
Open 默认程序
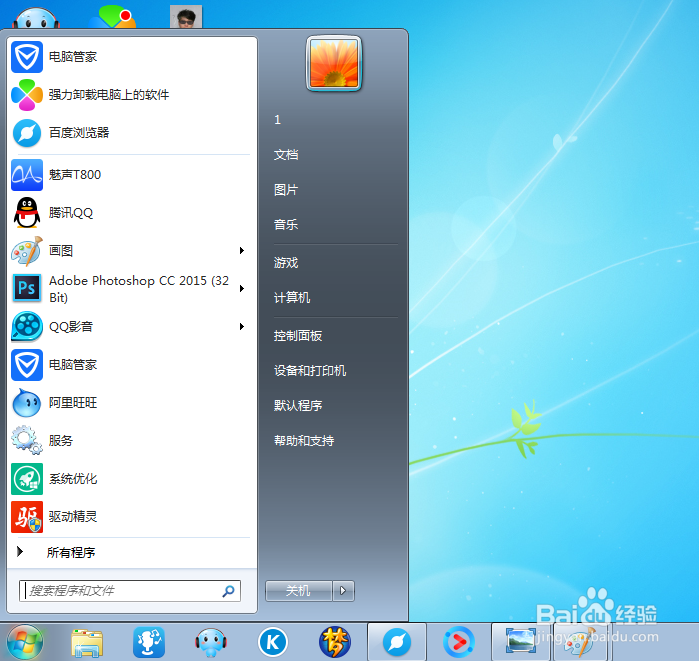tap(298, 406)
